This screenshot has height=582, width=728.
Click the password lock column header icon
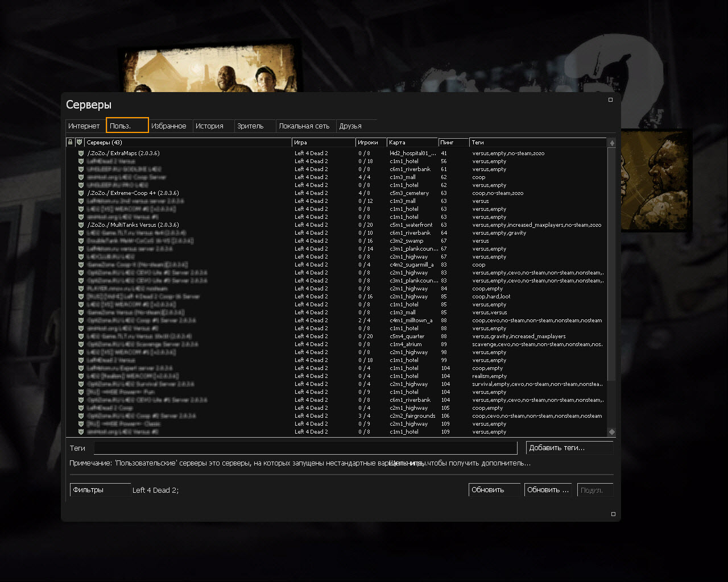tap(70, 142)
